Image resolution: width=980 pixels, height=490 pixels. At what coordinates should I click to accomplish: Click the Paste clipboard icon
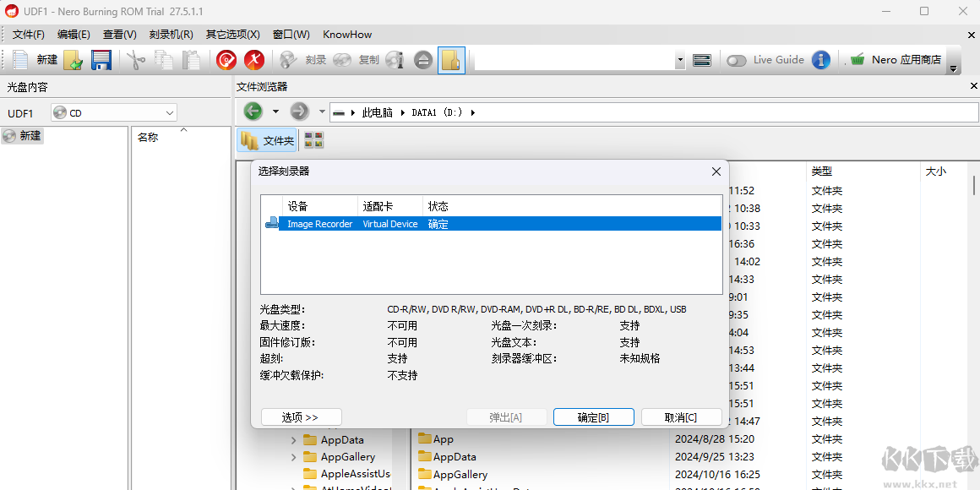[191, 60]
